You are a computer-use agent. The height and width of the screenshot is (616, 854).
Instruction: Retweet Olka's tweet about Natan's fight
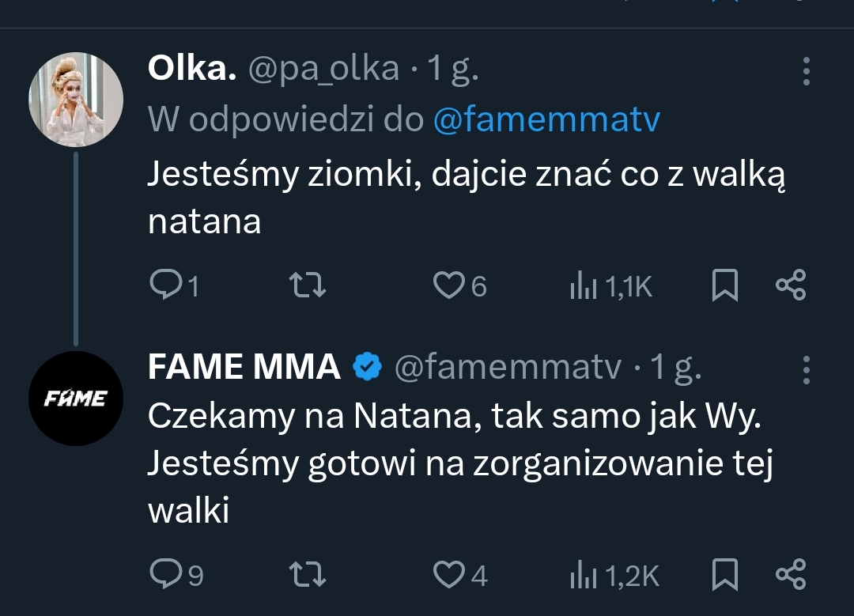click(307, 285)
